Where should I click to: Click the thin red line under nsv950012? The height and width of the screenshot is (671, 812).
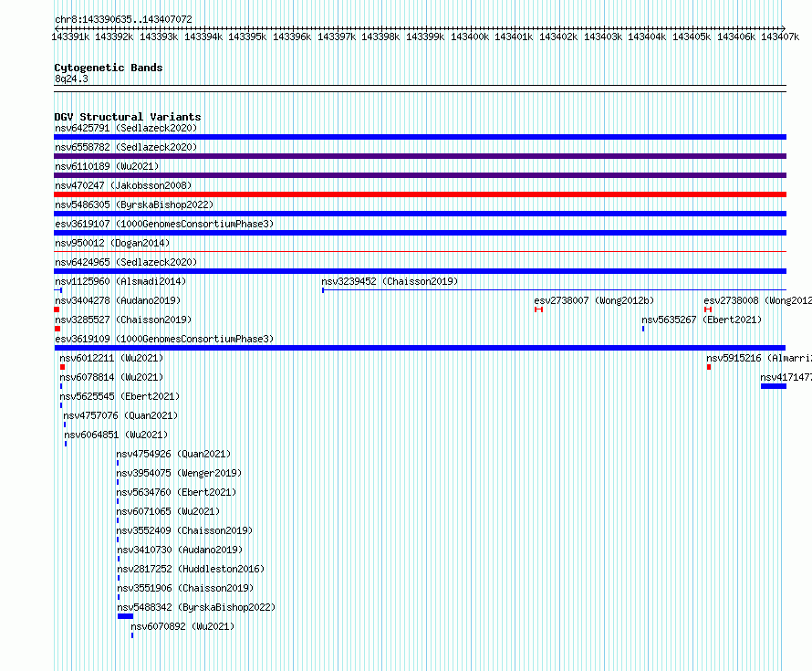click(x=420, y=252)
